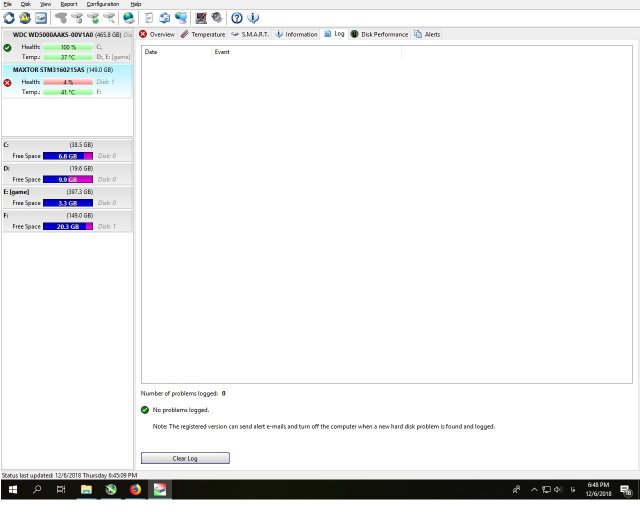
Task: Click the Refresh toolbar icon
Action: click(9, 18)
